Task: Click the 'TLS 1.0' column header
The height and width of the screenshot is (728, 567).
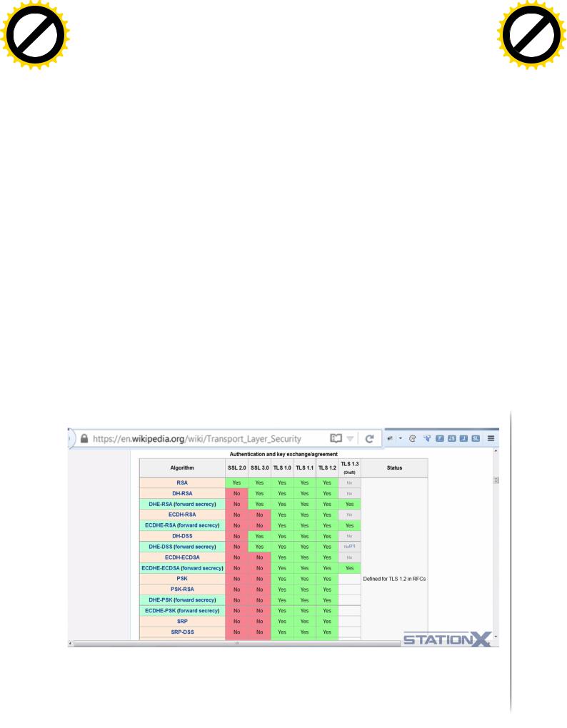Action: 282,468
